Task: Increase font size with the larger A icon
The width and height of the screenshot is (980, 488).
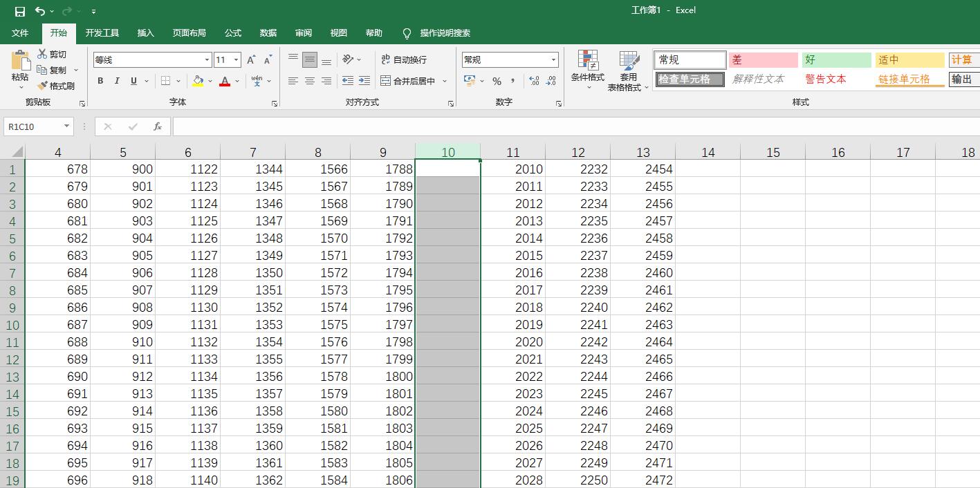Action: [x=251, y=60]
